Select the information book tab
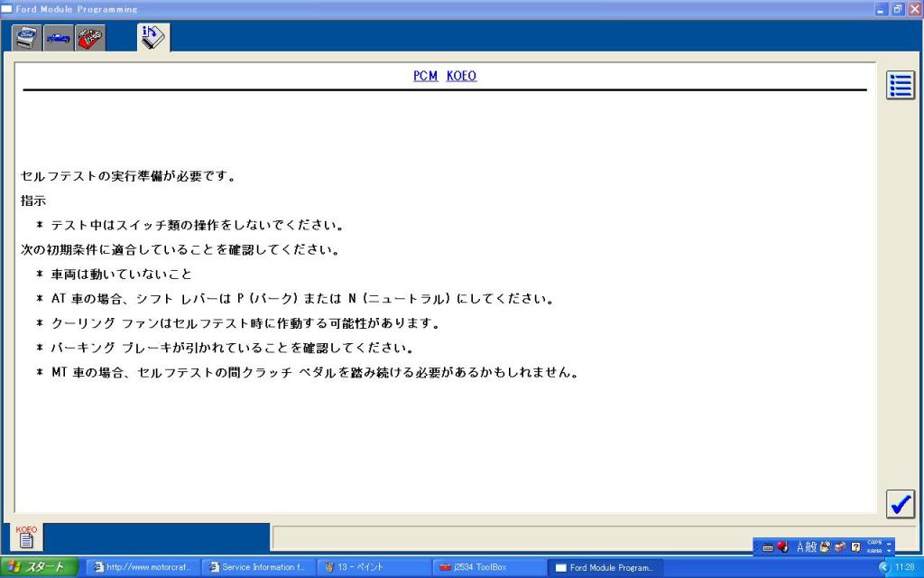Viewport: 924px width, 578px height. [x=153, y=37]
